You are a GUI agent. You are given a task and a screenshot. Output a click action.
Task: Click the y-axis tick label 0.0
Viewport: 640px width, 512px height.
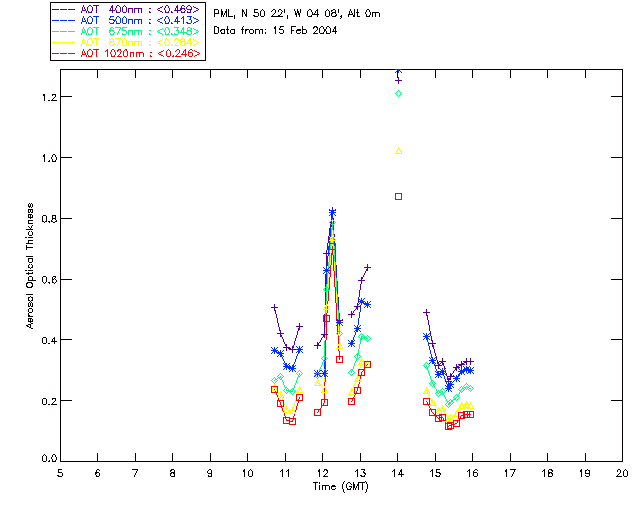tap(49, 459)
